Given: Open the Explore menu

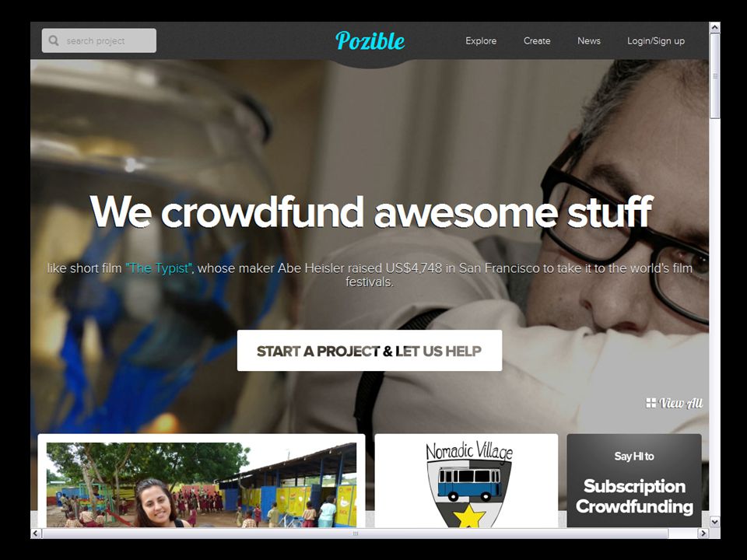Looking at the screenshot, I should click(481, 41).
